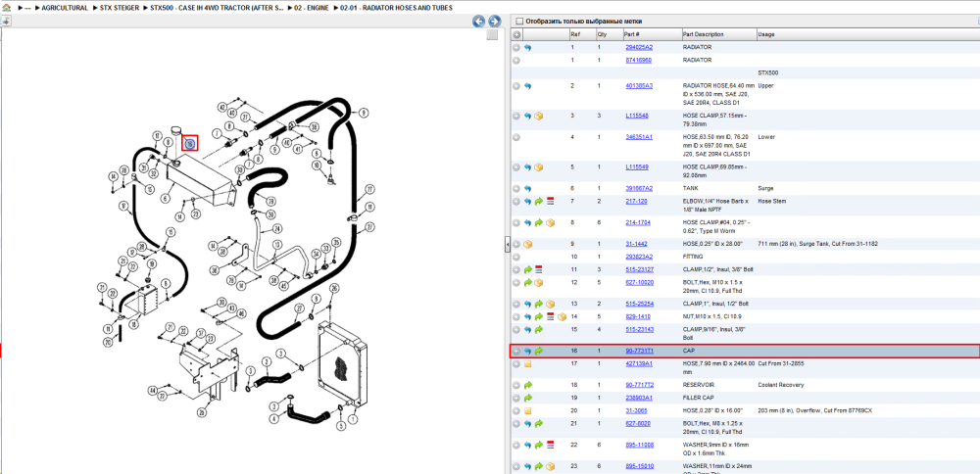Screen dimensions: 980x474
Task: Collapse panel using splitter arrow handle
Action: coord(507,246)
